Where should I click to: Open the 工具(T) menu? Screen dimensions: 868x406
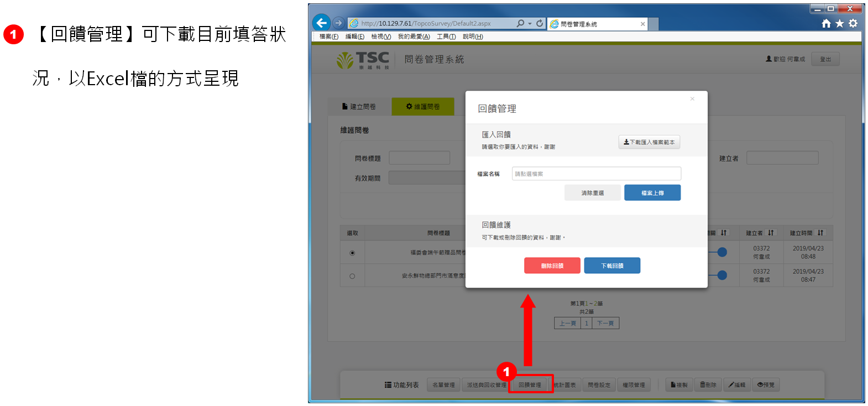(x=446, y=37)
